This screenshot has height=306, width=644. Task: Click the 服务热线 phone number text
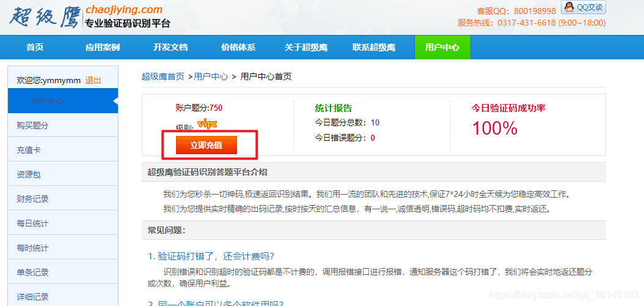[532, 23]
